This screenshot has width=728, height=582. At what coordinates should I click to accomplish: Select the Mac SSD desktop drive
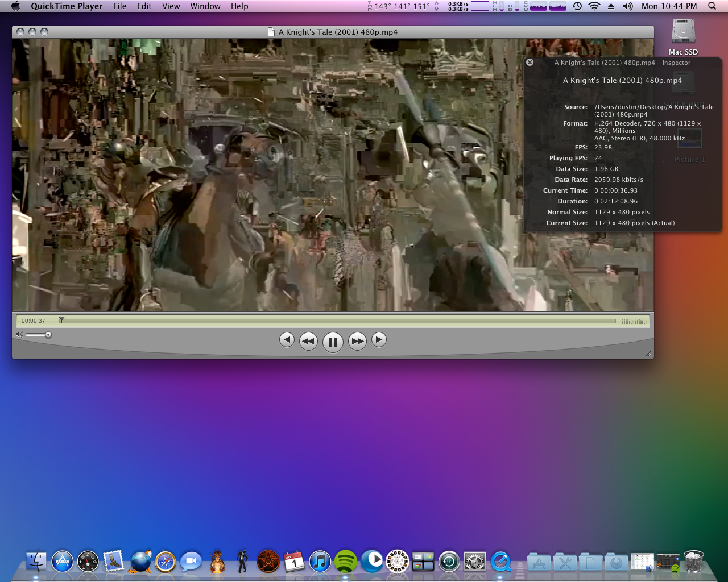point(683,37)
